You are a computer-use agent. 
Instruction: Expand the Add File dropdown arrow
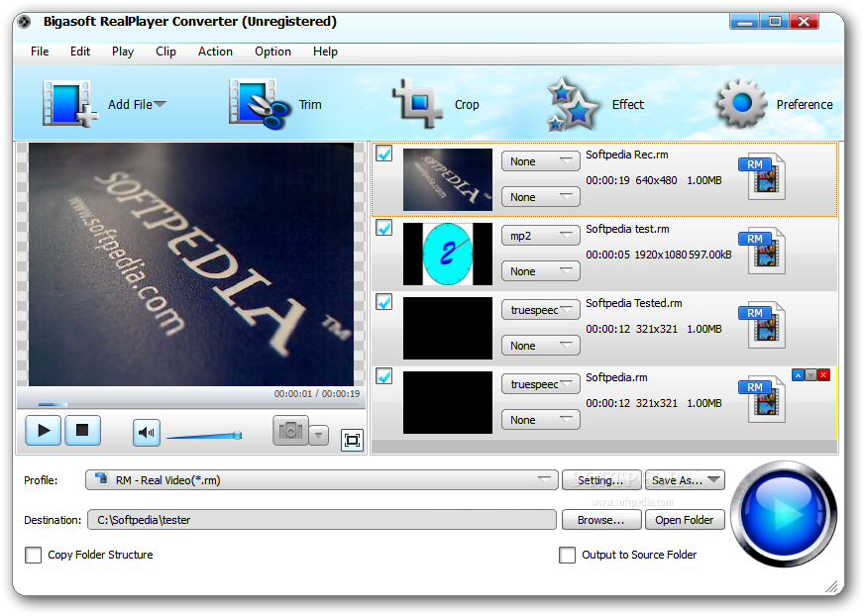[160, 104]
